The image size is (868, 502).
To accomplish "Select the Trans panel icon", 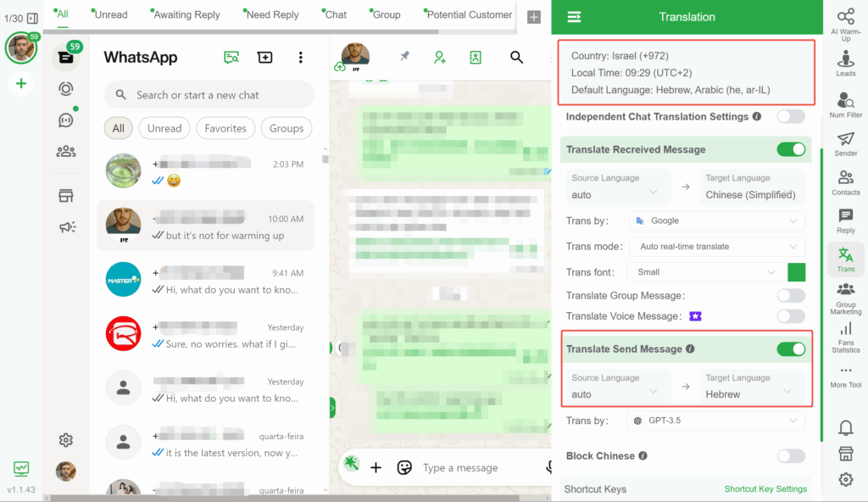I will [845, 264].
